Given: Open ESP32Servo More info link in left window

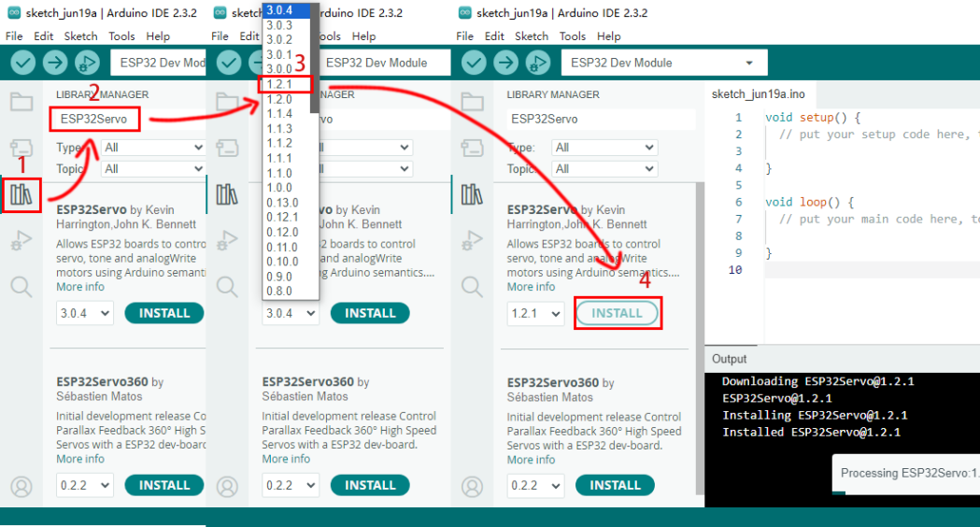Looking at the screenshot, I should click(x=80, y=287).
